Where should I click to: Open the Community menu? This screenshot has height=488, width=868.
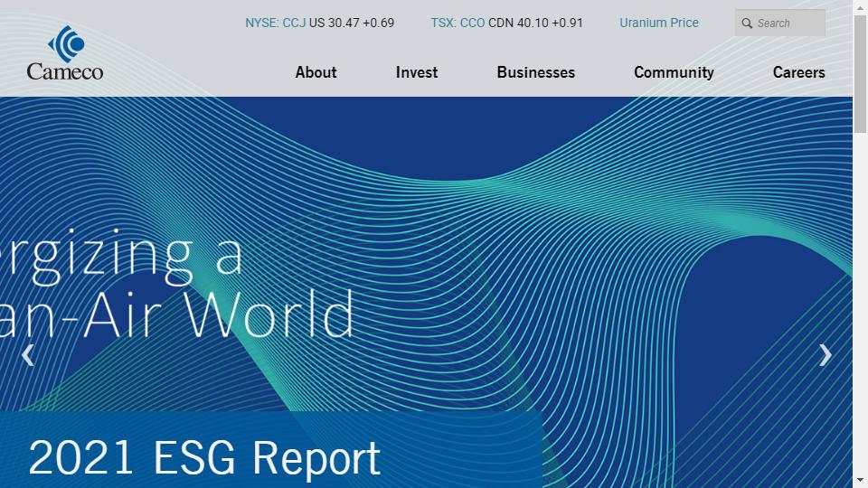coord(674,72)
